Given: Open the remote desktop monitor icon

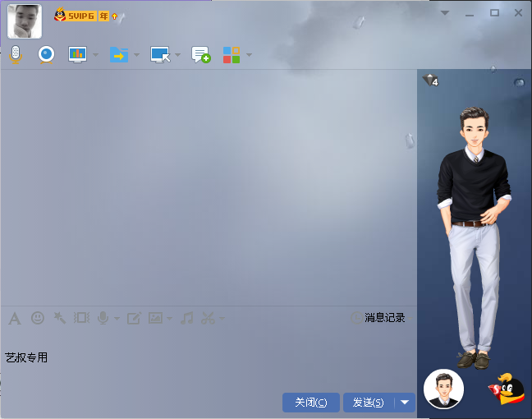Looking at the screenshot, I should [160, 55].
